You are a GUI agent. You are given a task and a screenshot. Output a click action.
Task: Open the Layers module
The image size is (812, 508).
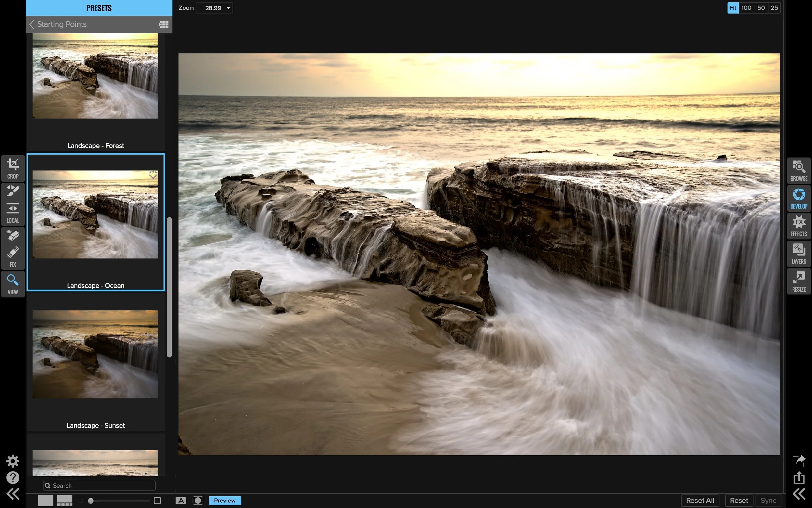799,254
